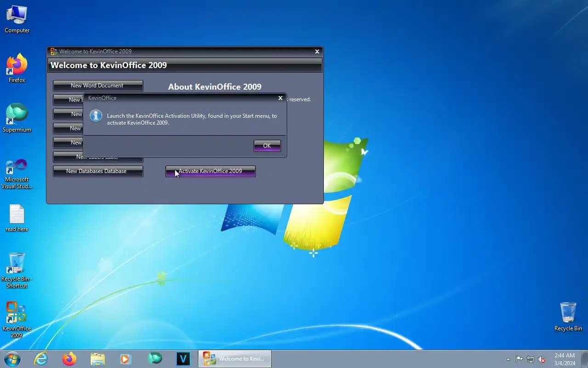Click Show desktop strip at taskbar end
The image size is (588, 368).
(x=584, y=359)
